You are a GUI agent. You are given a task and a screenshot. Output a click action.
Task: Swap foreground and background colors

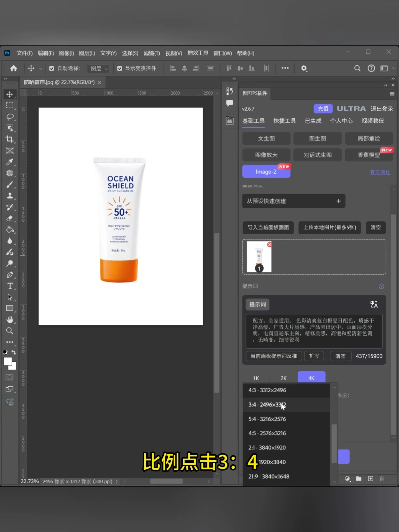[14, 352]
